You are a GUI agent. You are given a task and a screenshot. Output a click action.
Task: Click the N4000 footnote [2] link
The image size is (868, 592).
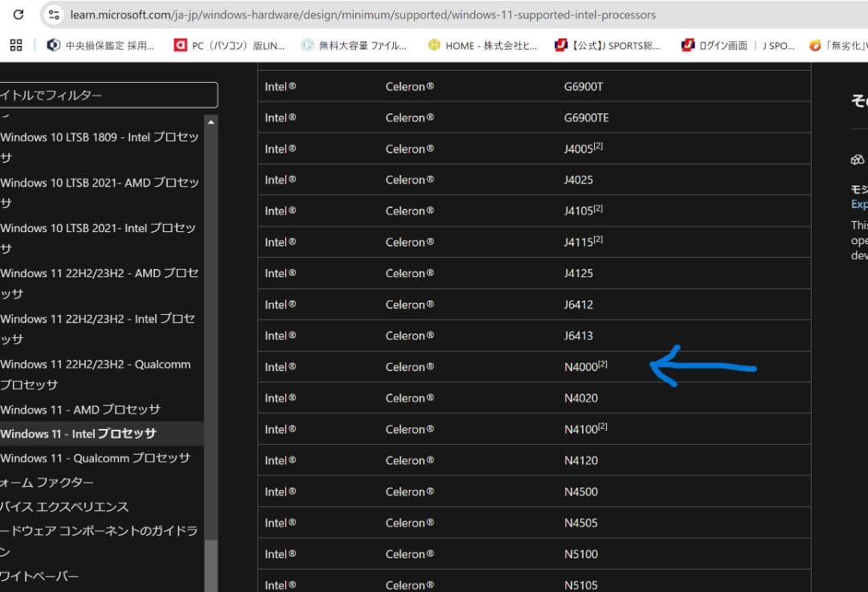603,365
